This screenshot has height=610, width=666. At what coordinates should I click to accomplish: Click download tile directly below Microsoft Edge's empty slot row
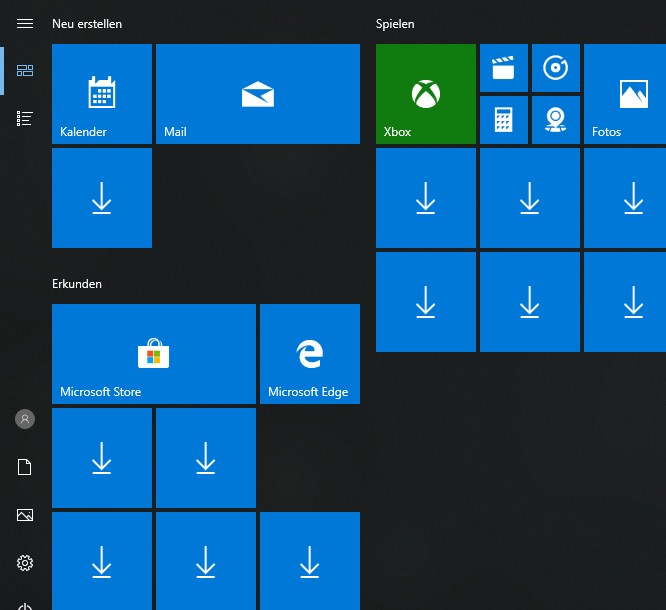[x=310, y=561]
